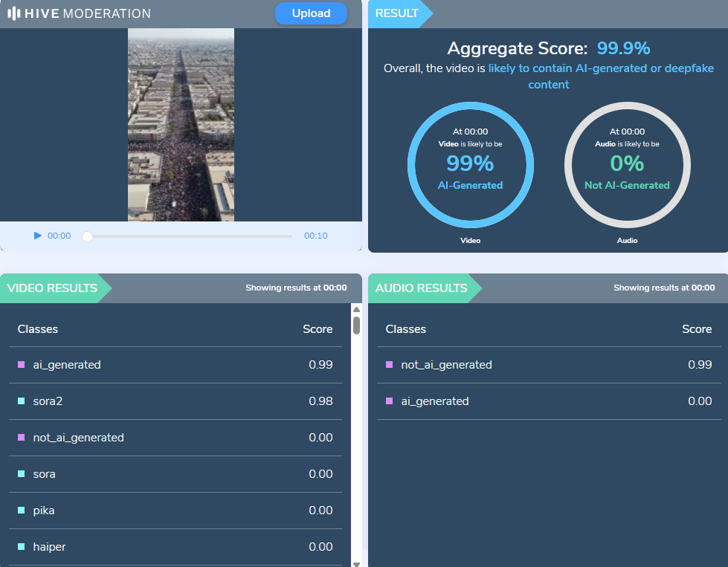The height and width of the screenshot is (567, 728).
Task: Select the ai_generated video class row
Action: click(x=175, y=365)
